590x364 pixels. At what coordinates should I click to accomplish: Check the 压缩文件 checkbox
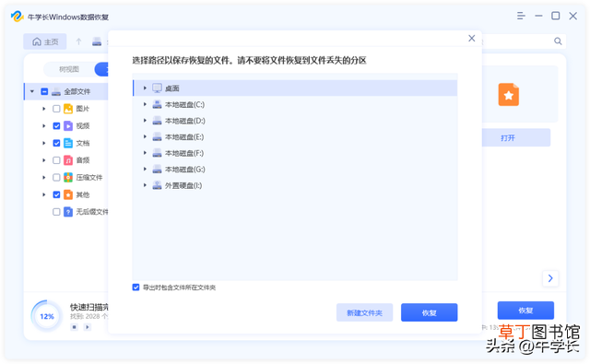56,177
